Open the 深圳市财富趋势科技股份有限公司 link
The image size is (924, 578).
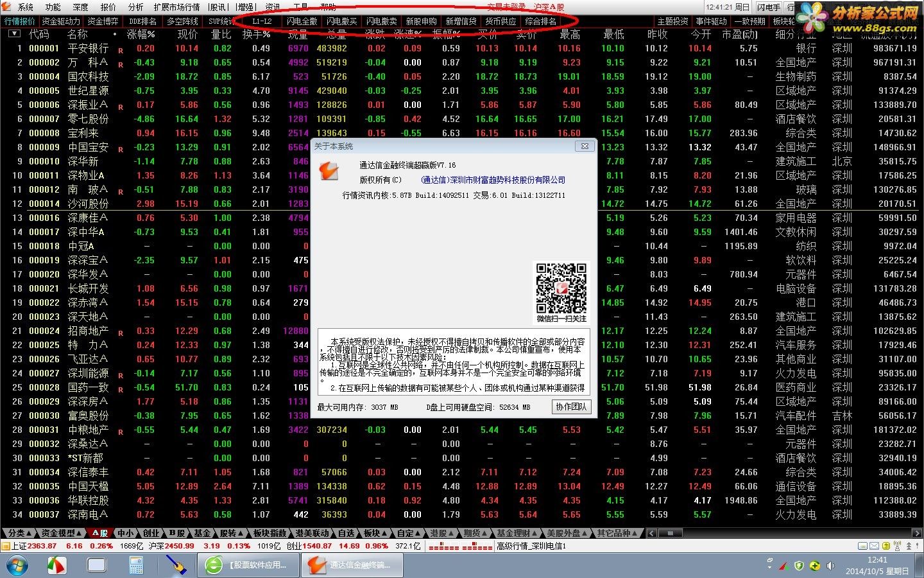(493, 180)
